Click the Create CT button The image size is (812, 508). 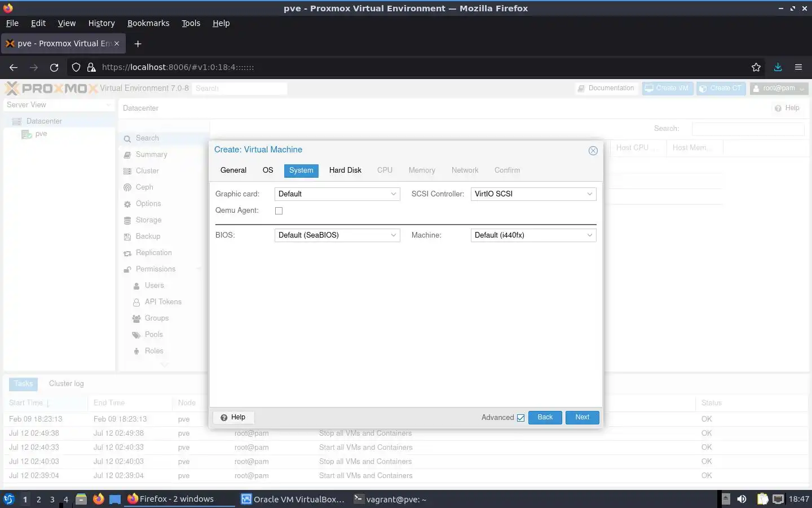(721, 89)
